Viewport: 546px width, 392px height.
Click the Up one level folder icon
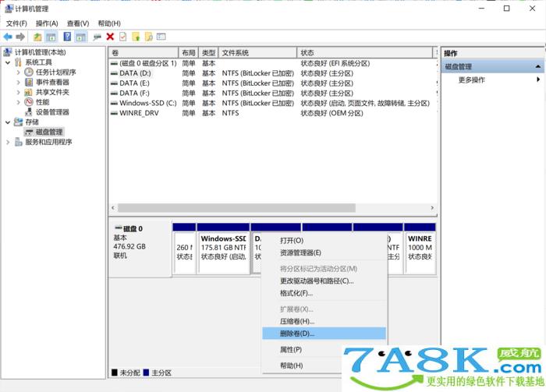(37, 37)
